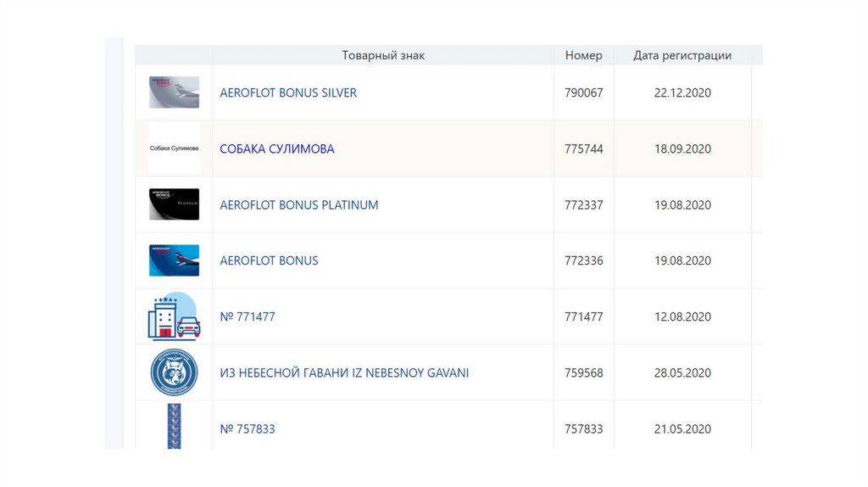Sort by the Товарный знак column header

[x=383, y=55]
